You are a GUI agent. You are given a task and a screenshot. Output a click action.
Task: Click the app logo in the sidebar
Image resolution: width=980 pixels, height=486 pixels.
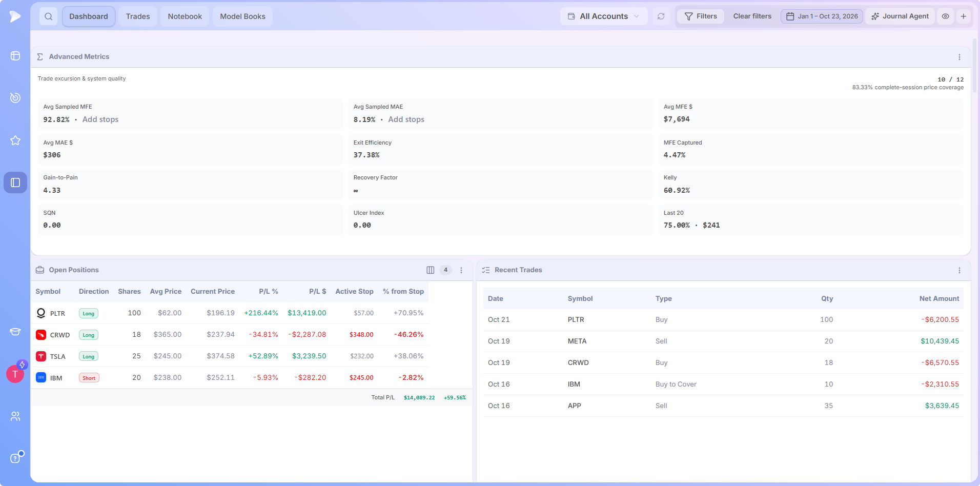click(x=15, y=16)
